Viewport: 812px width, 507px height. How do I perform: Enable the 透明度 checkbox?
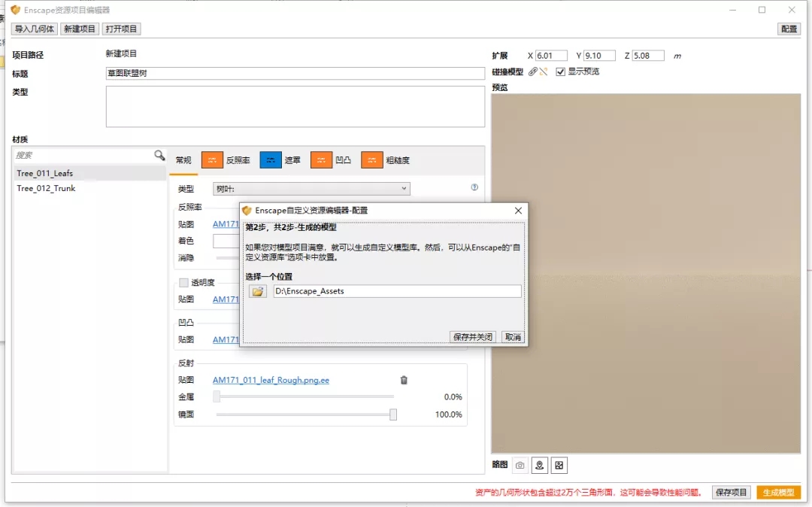[183, 283]
